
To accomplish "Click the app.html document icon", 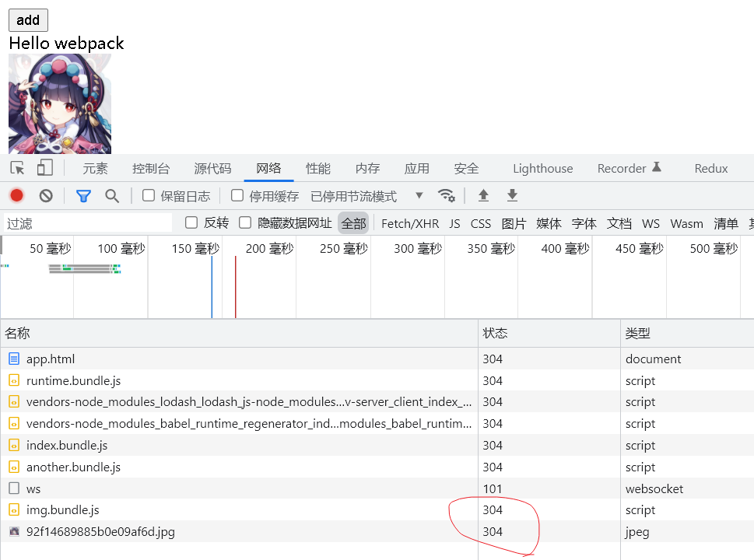I will [15, 359].
